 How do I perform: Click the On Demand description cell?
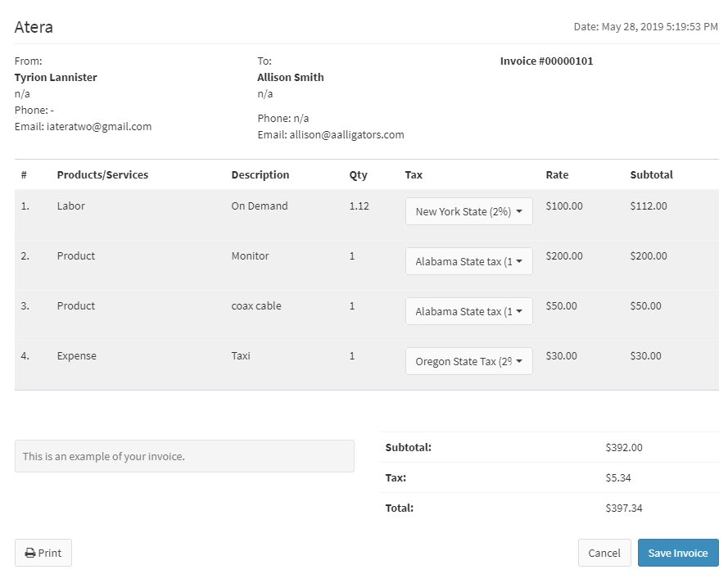point(260,206)
